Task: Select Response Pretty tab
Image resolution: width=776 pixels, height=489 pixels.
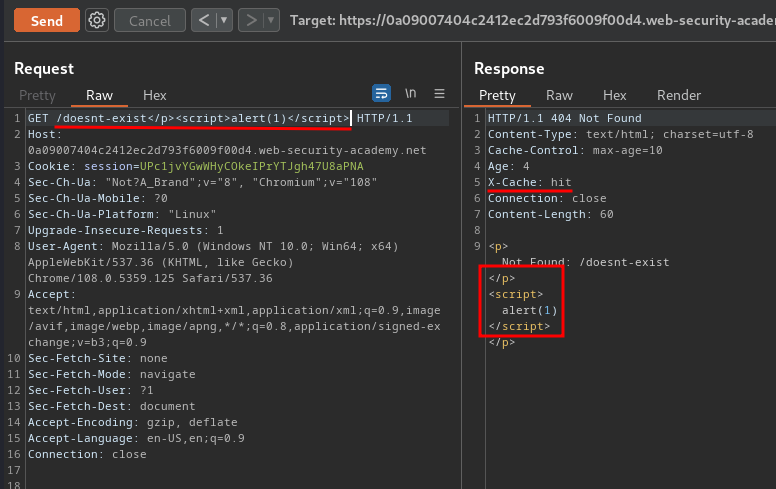Action: tap(497, 95)
